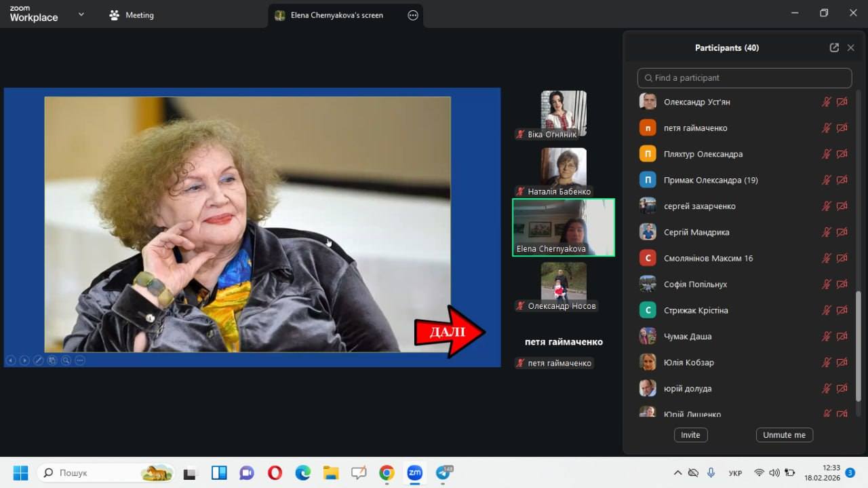Viewport: 868px width, 488px height.
Task: Open more slideshow options ellipsis icon
Action: (x=80, y=360)
